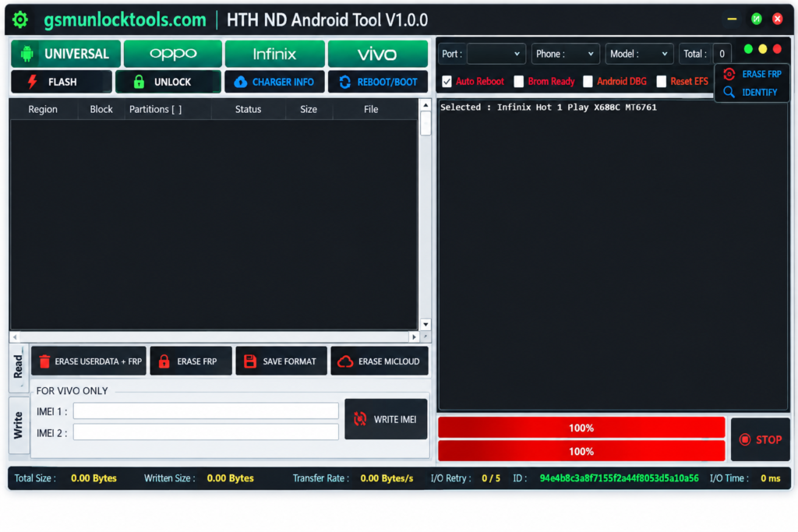Click the red cloud Erase MiCloud icon
Viewport: 798px width, 532px height.
345,361
